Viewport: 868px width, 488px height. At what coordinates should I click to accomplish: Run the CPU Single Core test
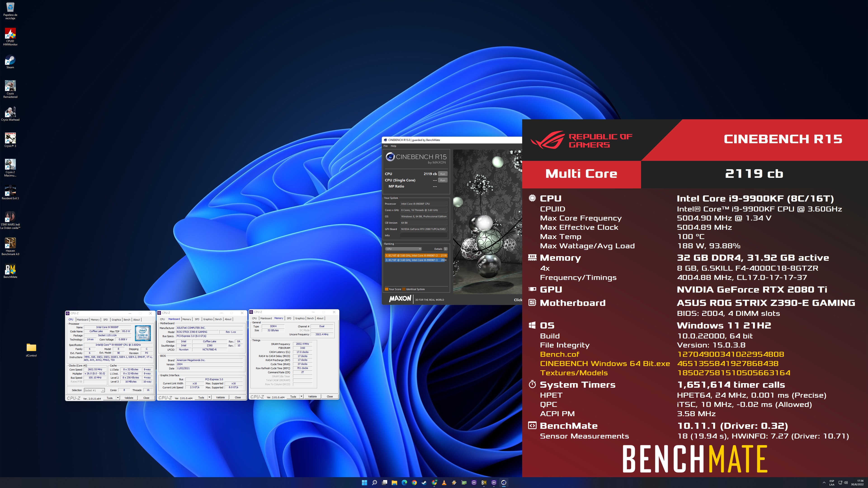click(443, 180)
